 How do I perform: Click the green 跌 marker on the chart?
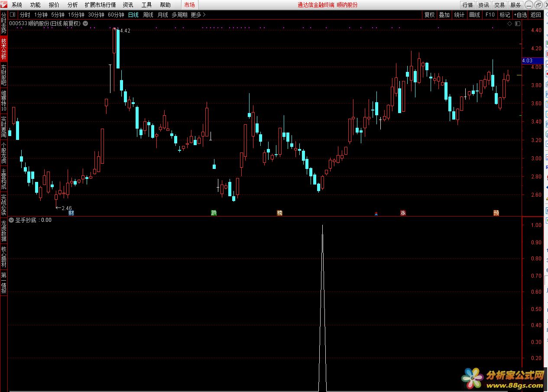tap(214, 213)
